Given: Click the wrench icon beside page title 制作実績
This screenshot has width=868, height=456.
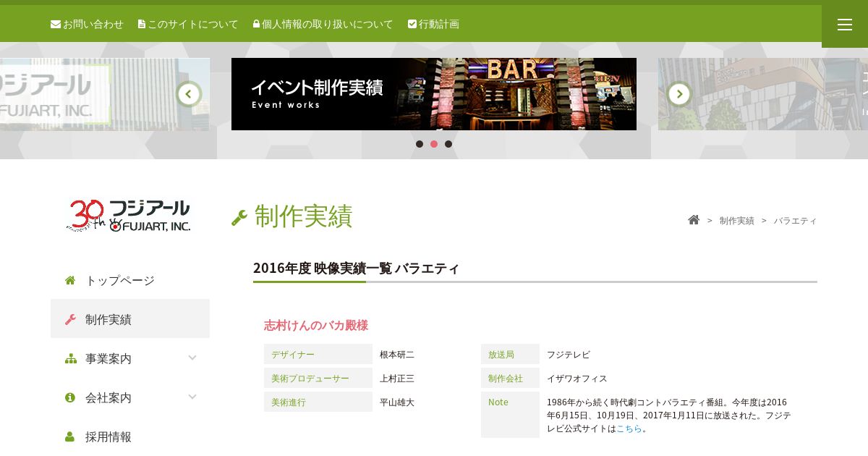Looking at the screenshot, I should tap(239, 217).
